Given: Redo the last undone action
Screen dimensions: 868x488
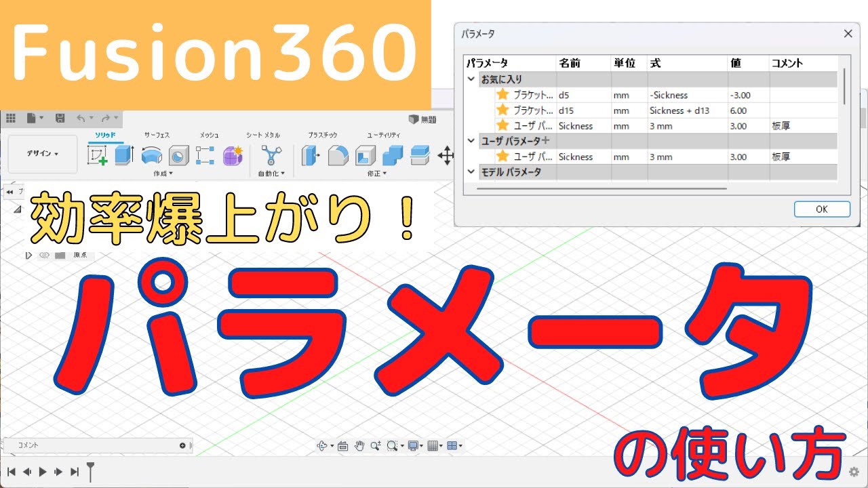Looking at the screenshot, I should point(105,118).
